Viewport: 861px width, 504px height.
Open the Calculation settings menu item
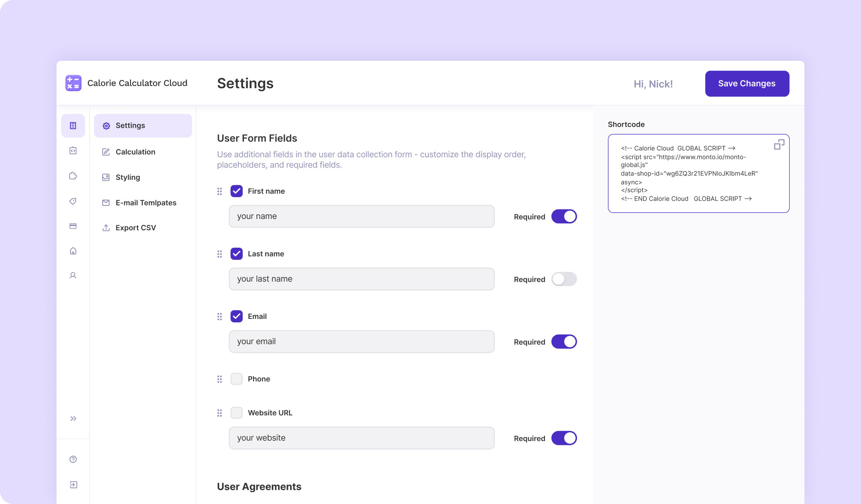coord(135,151)
